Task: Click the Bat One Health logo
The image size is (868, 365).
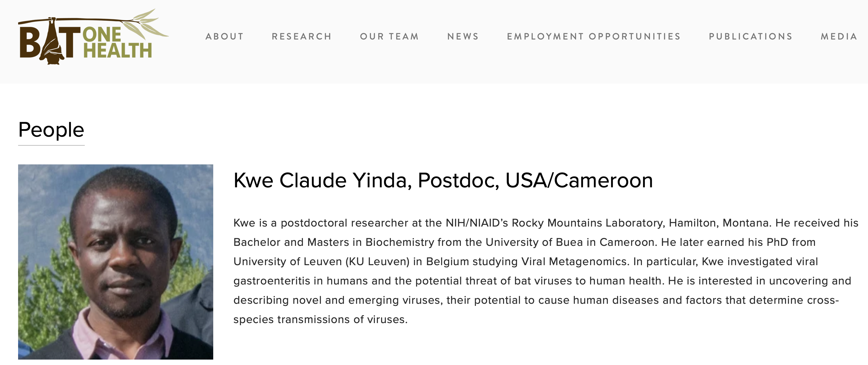Action: [93, 37]
